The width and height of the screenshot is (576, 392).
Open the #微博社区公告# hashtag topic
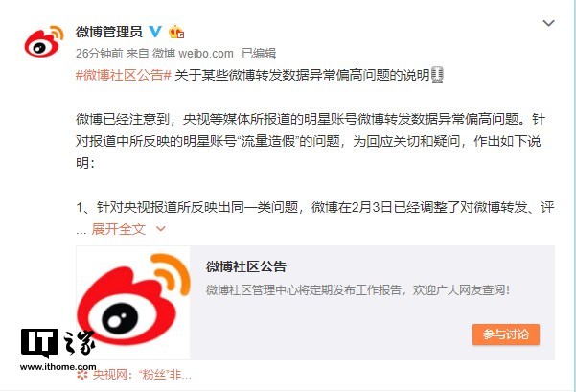(124, 75)
